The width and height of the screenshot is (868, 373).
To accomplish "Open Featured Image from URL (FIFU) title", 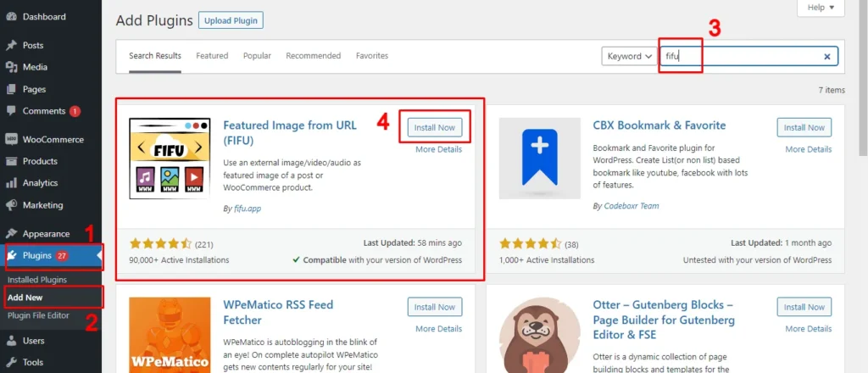I will (x=290, y=133).
